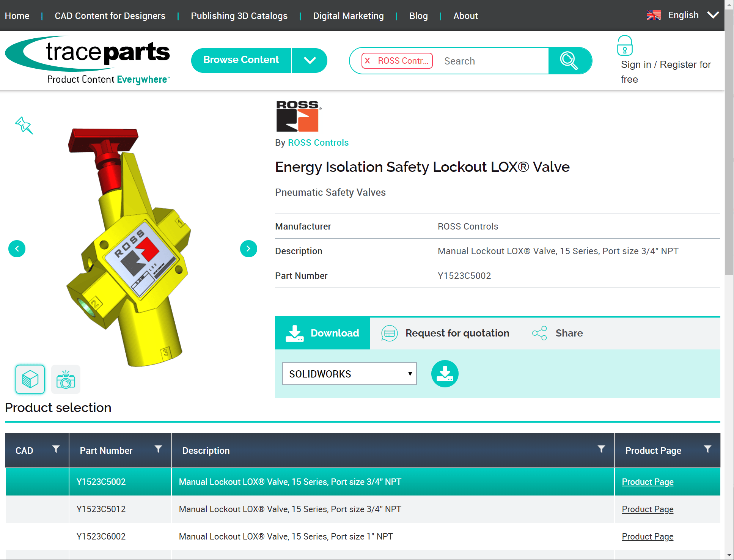Open Product Page column filter
Image resolution: width=734 pixels, height=560 pixels.
point(707,449)
